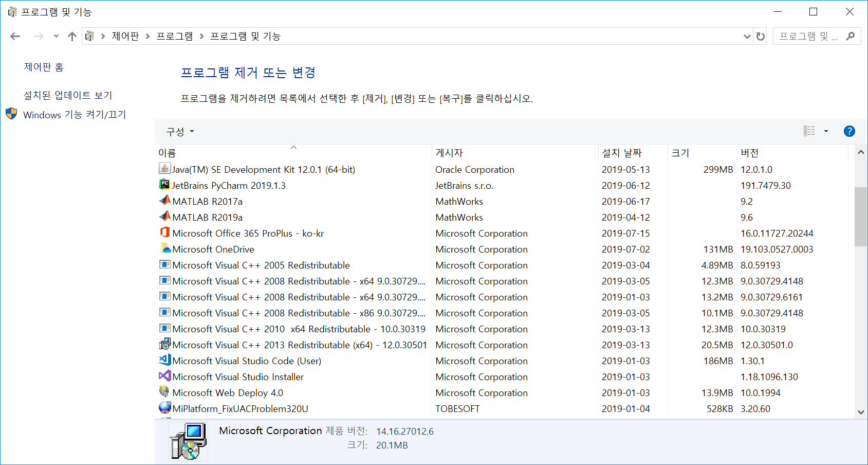Image resolution: width=868 pixels, height=465 pixels.
Task: Click the 191.7479.30 version cell
Action: [765, 185]
